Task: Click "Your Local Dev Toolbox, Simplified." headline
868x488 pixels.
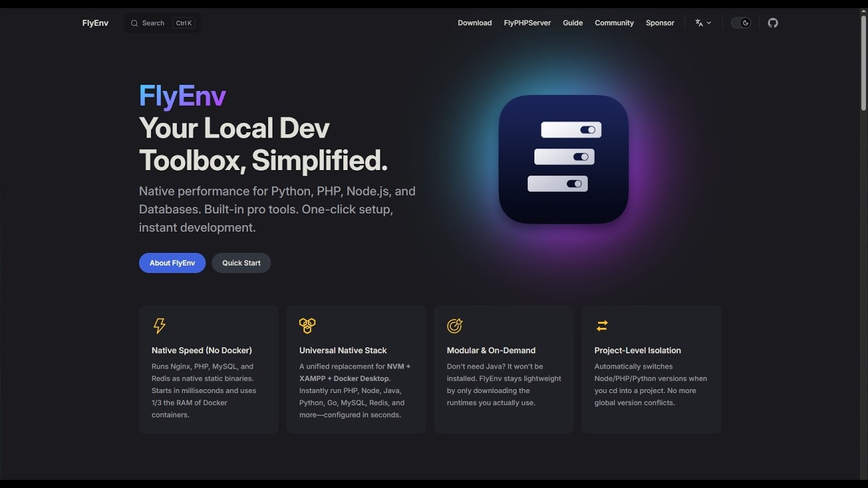Action: 263,144
